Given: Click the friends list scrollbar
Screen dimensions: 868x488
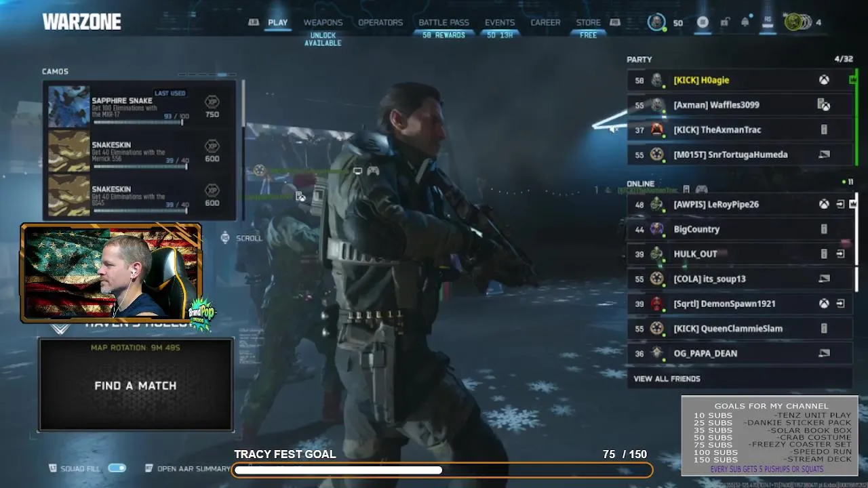Looking at the screenshot, I should 856,243.
